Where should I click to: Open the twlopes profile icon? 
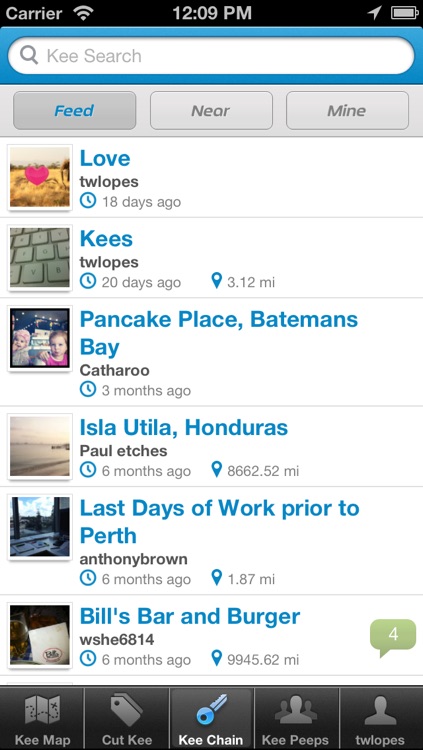380,710
